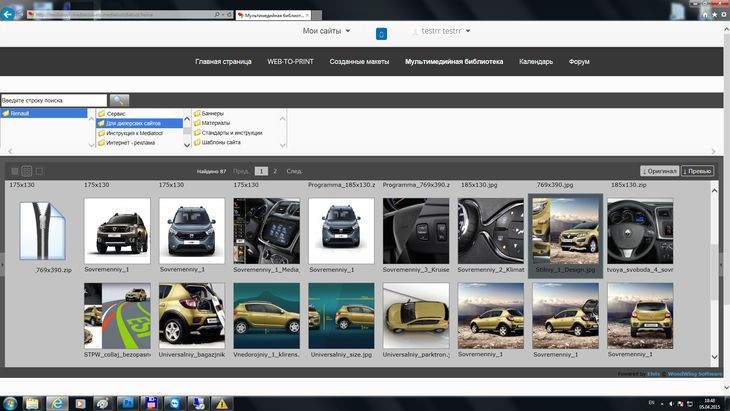The image size is (730, 411).
Task: Select the medium thumbnail view icon
Action: point(27,171)
